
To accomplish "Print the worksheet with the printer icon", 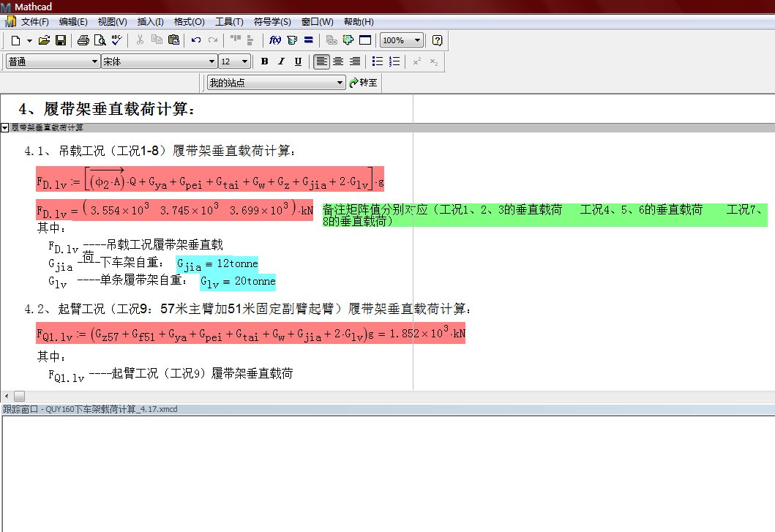I will pos(83,40).
